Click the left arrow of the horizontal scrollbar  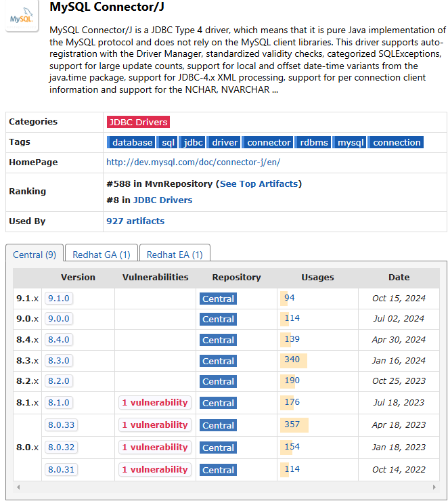pyautogui.click(x=18, y=487)
